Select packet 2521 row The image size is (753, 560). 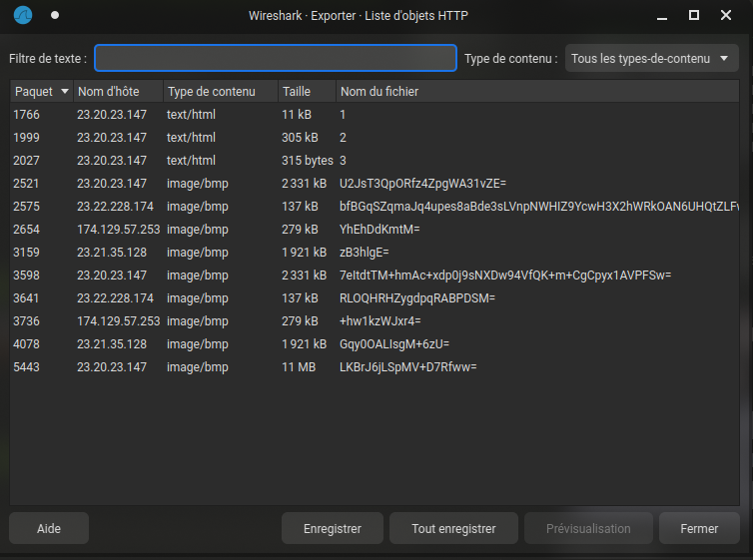click(375, 184)
